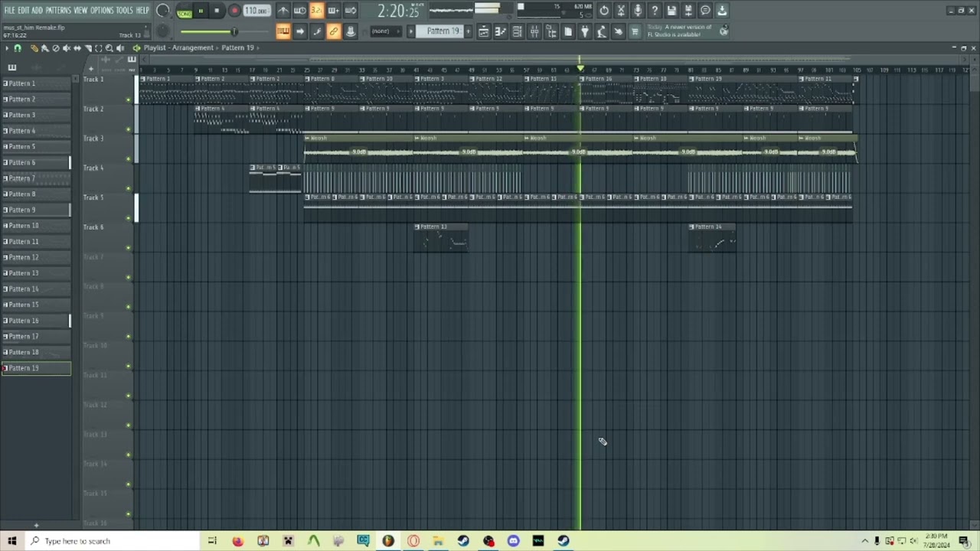This screenshot has height=551, width=980.
Task: Click the microphone one-click recording icon
Action: pos(638,11)
